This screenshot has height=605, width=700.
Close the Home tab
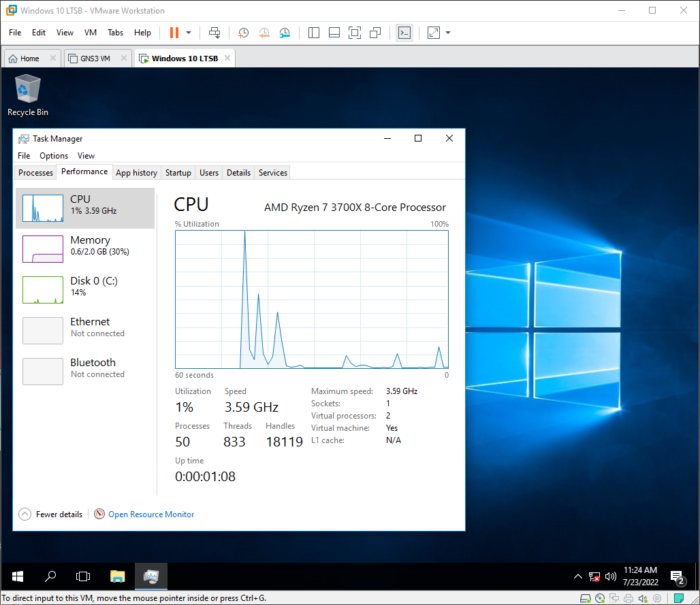53,58
